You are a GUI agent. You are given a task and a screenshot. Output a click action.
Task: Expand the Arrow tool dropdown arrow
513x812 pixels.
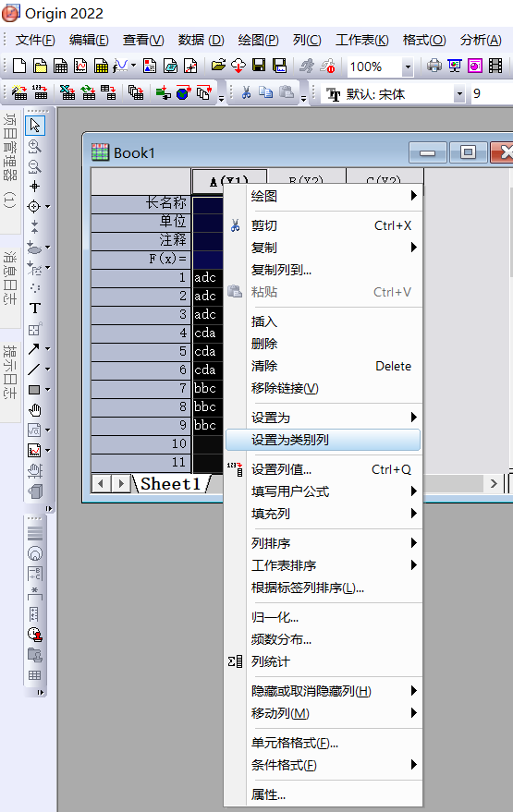[x=48, y=349]
